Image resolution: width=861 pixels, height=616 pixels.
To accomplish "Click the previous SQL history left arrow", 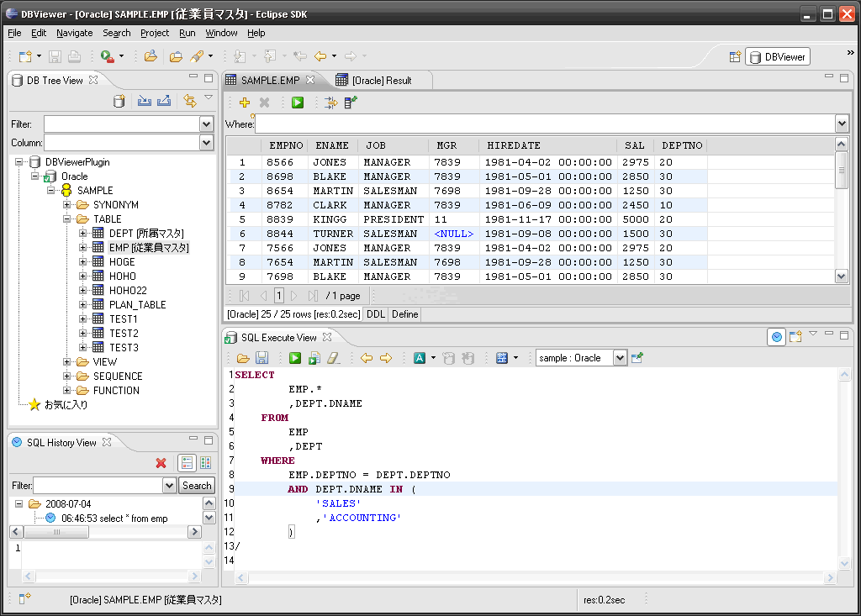I will click(x=367, y=358).
